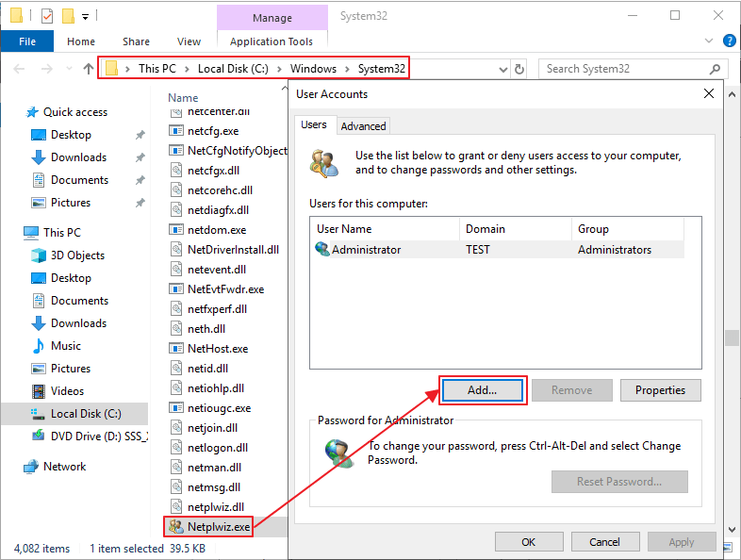Click the Up one level arrow
Viewport: 741px width, 560px height.
coord(89,69)
